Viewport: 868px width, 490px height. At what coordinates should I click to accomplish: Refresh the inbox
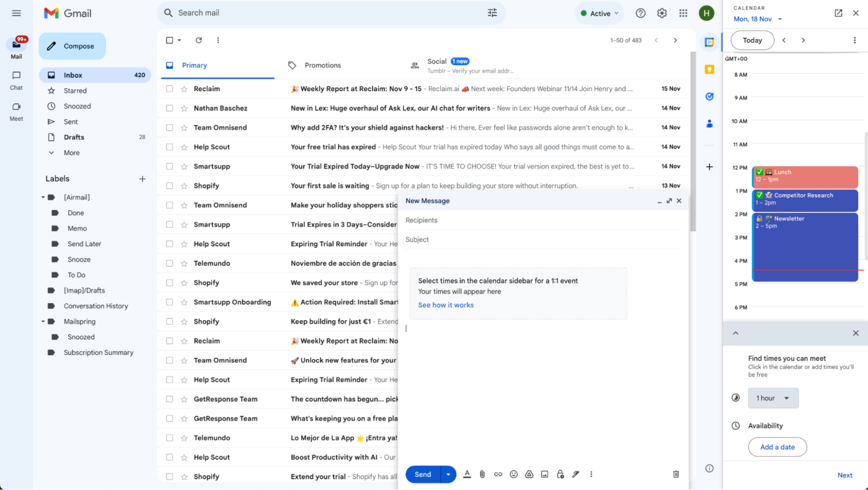pos(198,40)
